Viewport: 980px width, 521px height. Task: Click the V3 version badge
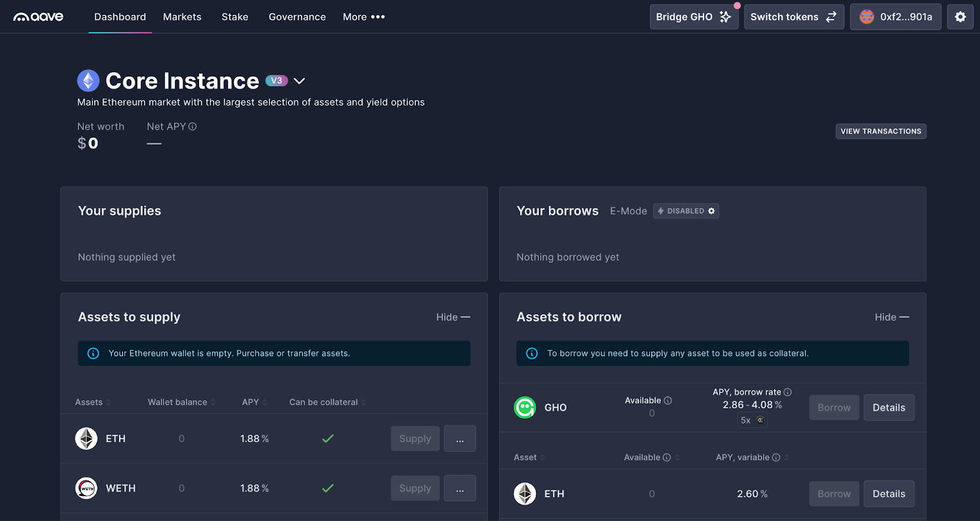click(x=277, y=81)
